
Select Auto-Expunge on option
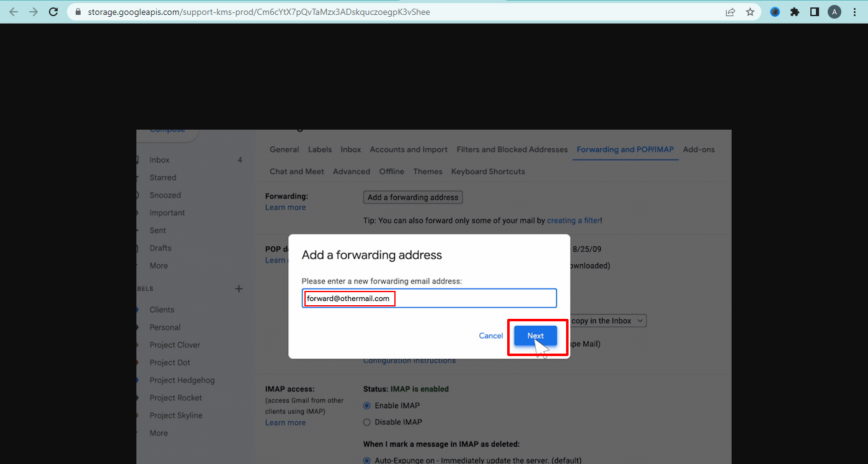(366, 459)
